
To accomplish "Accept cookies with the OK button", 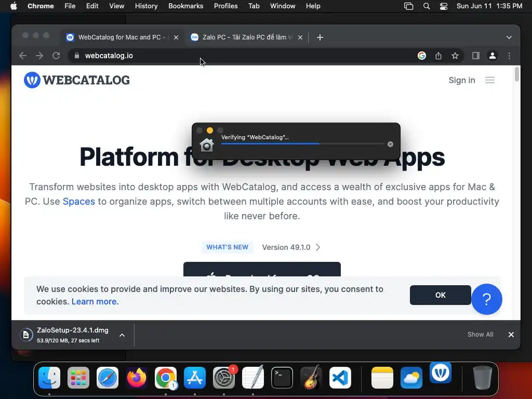I will click(x=440, y=295).
